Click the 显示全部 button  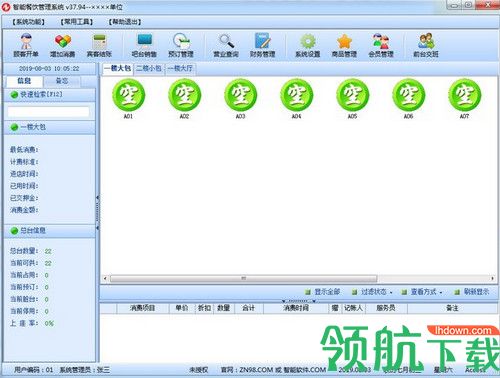(323, 292)
